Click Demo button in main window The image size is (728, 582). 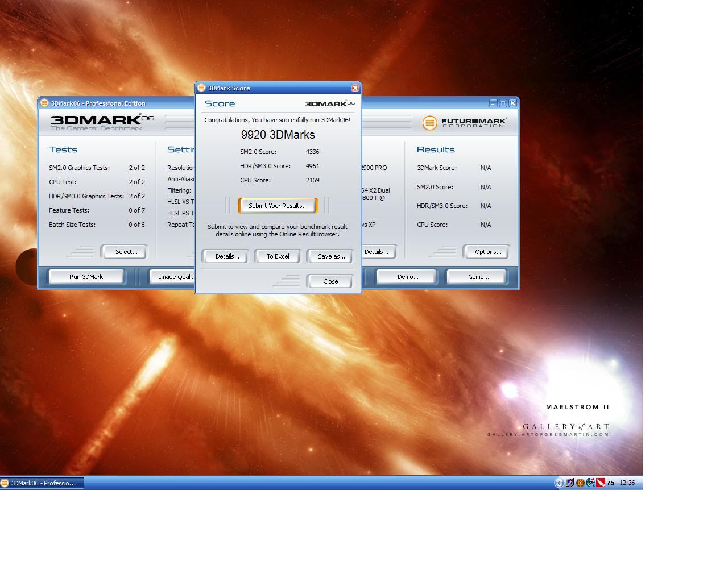[x=407, y=277]
